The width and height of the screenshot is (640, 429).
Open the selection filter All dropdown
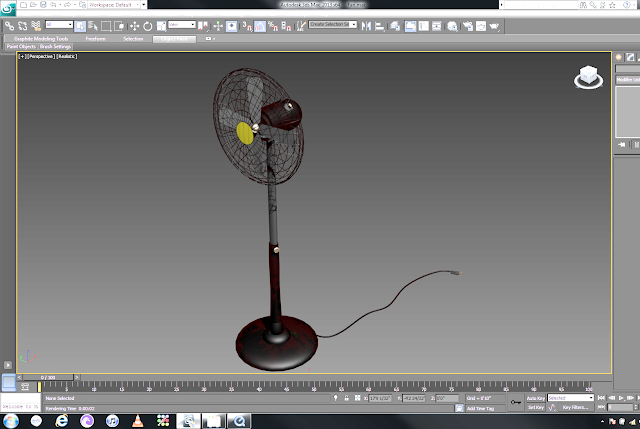coord(59,24)
